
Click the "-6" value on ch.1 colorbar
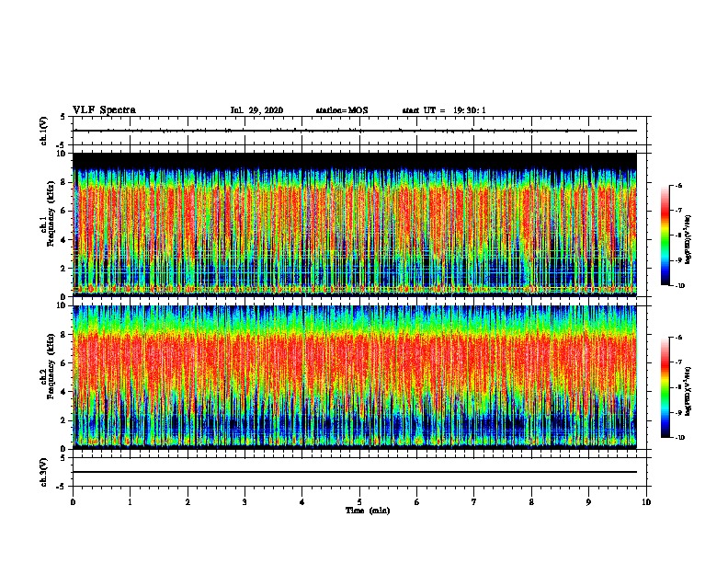point(678,186)
